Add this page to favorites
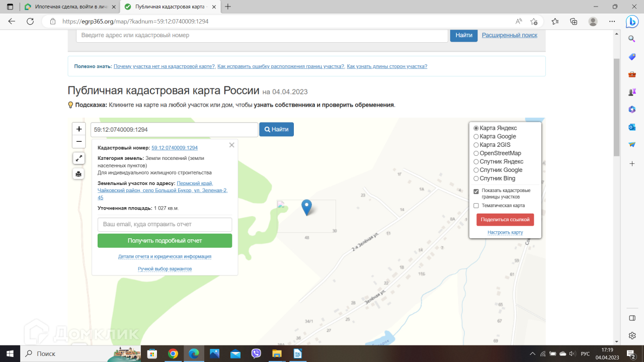Screen dimensions: 644x362 coord(534,22)
